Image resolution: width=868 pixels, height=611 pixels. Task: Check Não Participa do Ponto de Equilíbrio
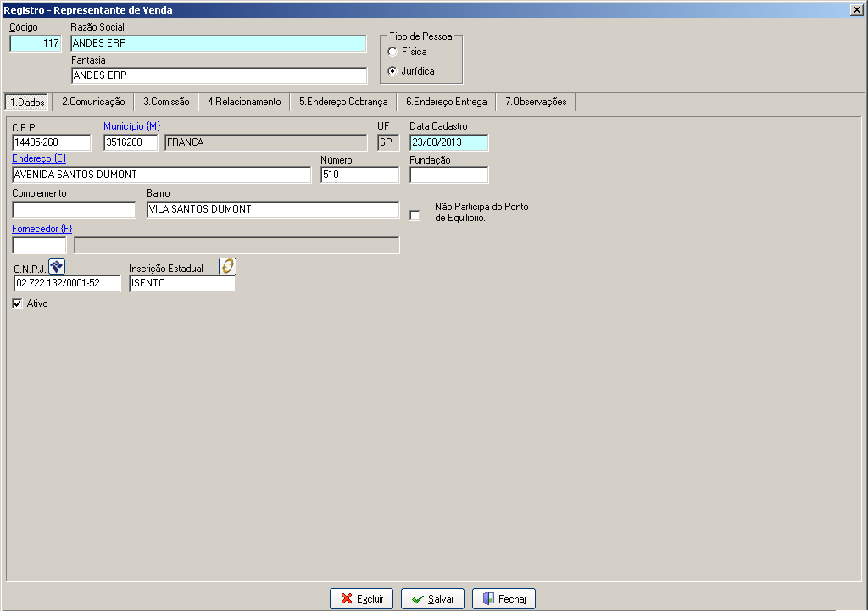click(x=415, y=215)
